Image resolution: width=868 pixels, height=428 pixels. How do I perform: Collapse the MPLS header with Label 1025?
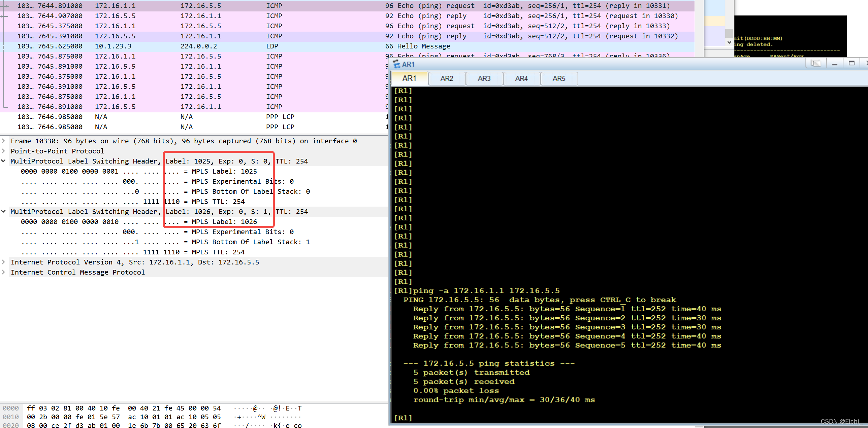click(3, 161)
